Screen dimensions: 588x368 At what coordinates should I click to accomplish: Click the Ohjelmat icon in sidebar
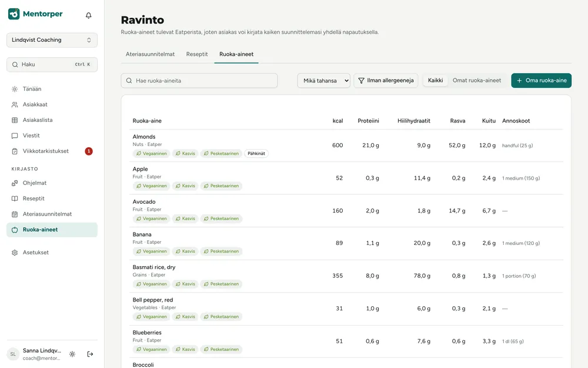[x=15, y=183]
